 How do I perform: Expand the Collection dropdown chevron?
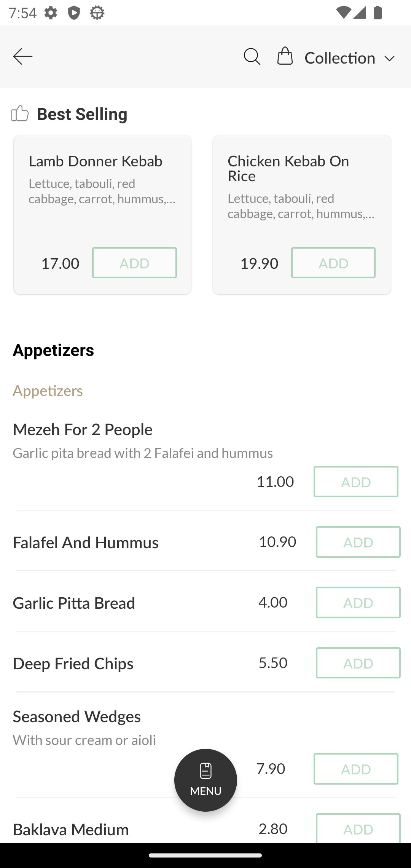(389, 59)
